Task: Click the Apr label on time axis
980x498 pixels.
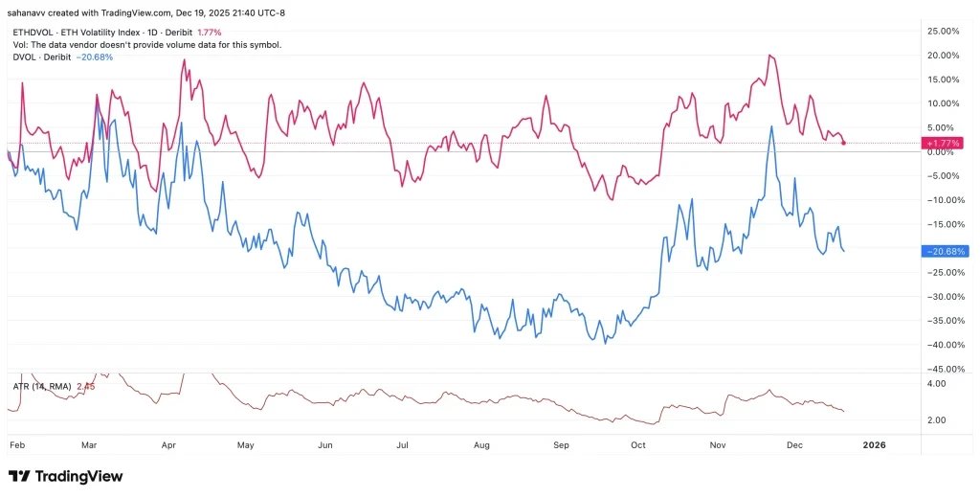Action: click(169, 445)
